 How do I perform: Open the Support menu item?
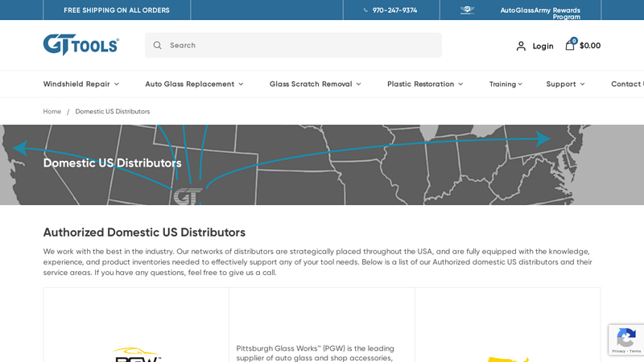click(560, 84)
